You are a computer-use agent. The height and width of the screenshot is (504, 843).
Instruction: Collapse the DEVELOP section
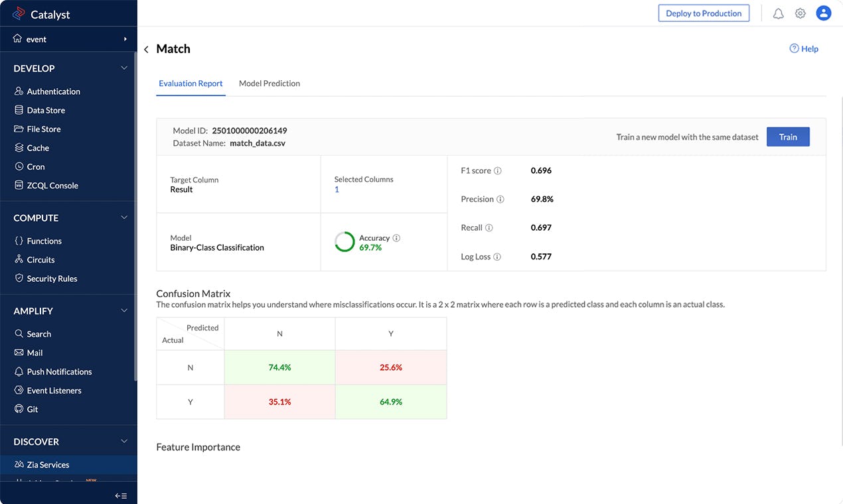(x=124, y=68)
